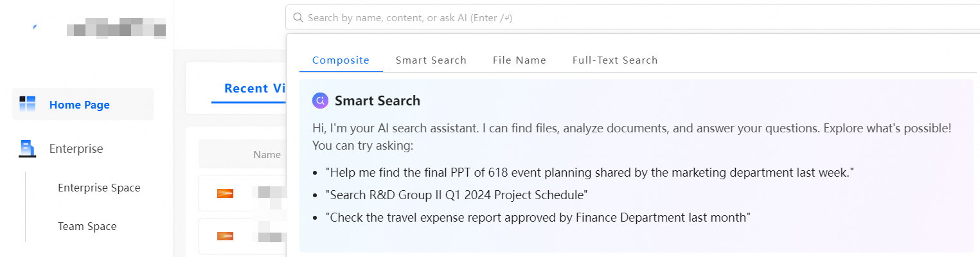Try the 618 event planning PPT suggestion
The height and width of the screenshot is (257, 980).
click(x=589, y=173)
